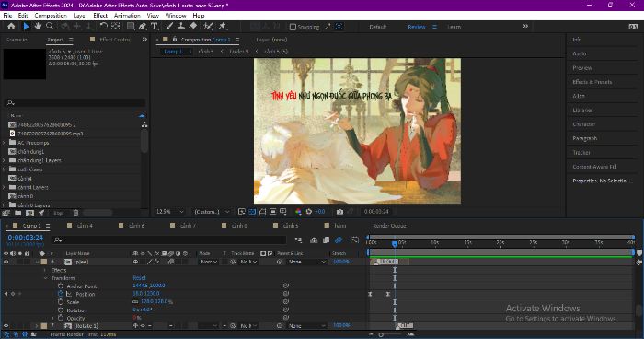Open layer 6 blending Mode dropdown
644x339 pixels.
coord(208,262)
